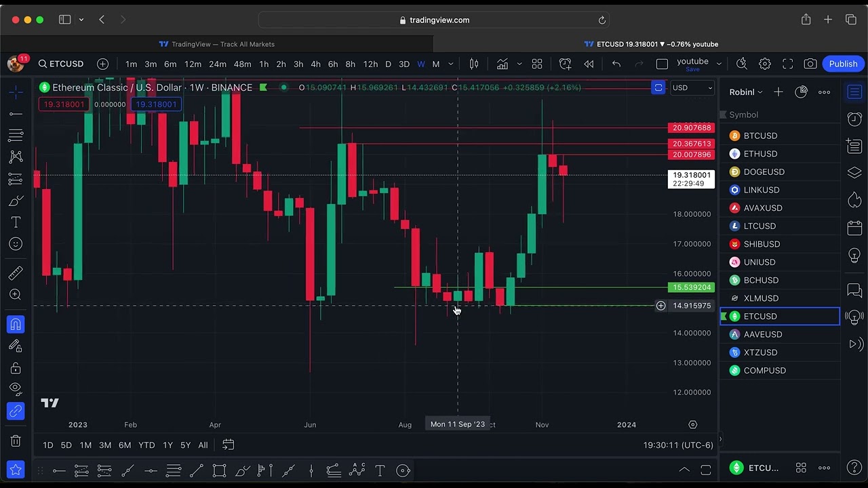Open the USD currency dropdown

click(x=692, y=87)
